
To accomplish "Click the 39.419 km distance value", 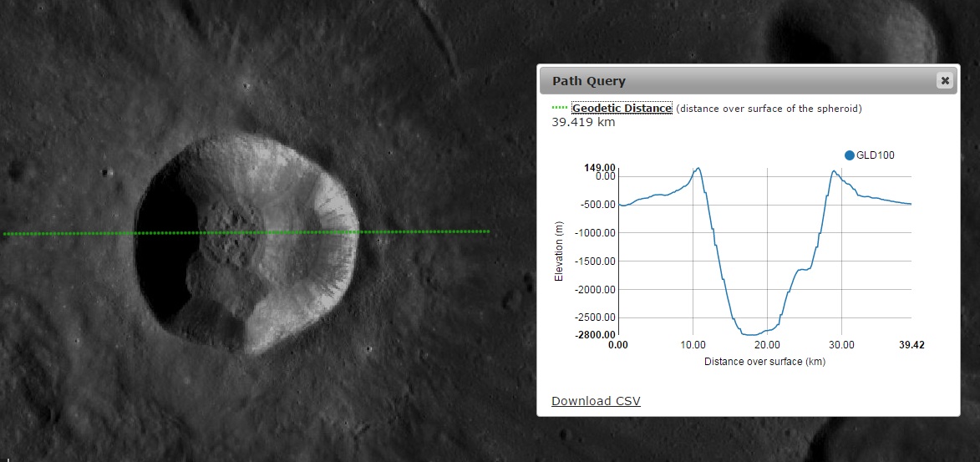I will pos(583,122).
